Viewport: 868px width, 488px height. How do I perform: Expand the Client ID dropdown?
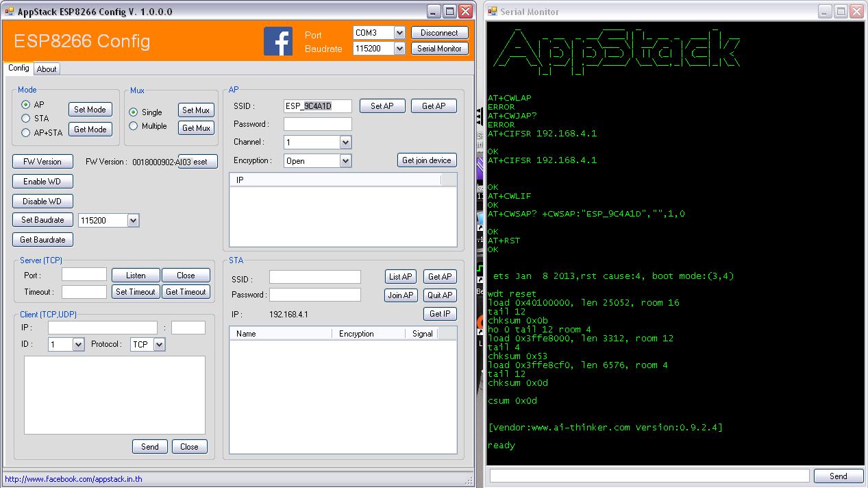78,345
